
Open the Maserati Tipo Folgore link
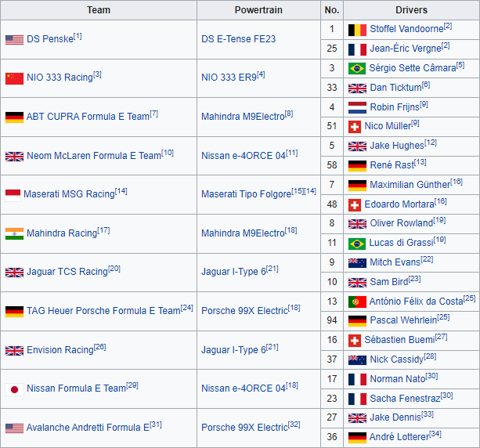click(x=247, y=194)
